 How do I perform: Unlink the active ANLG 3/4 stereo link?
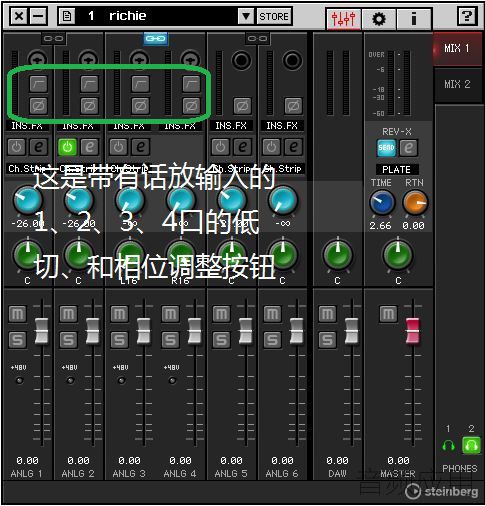156,39
